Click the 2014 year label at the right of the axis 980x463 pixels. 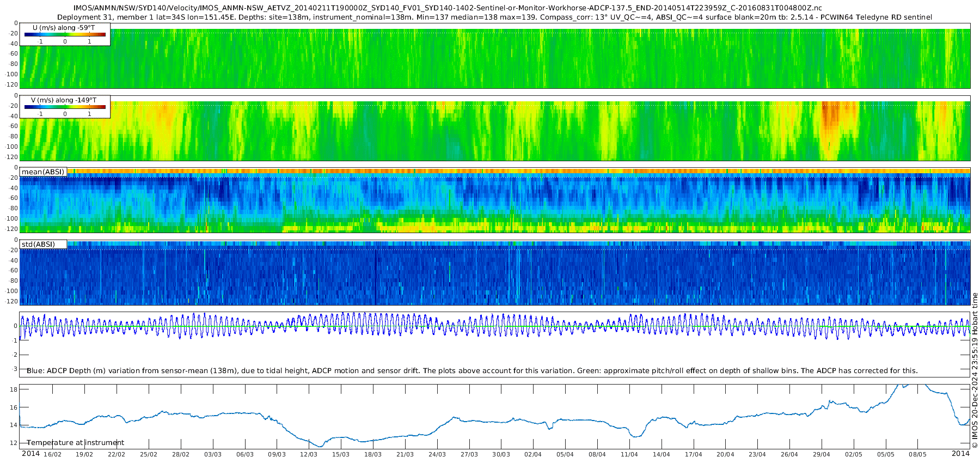click(x=960, y=453)
